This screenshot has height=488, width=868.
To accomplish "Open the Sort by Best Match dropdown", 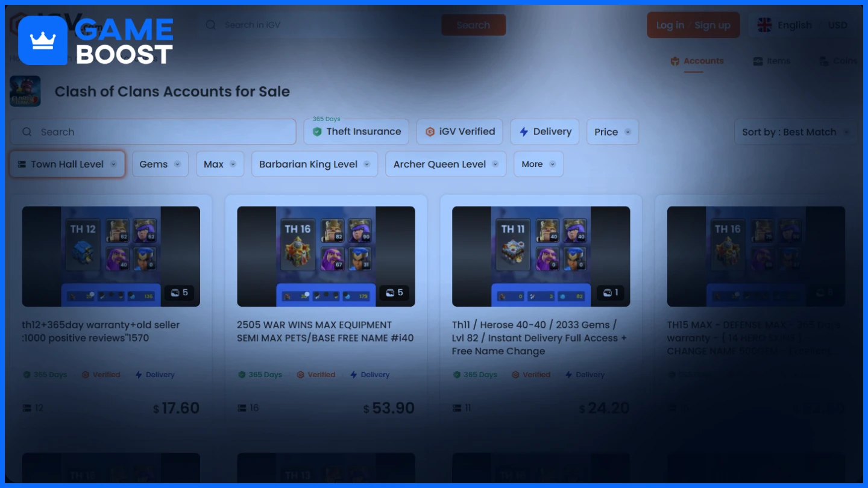I will point(796,132).
